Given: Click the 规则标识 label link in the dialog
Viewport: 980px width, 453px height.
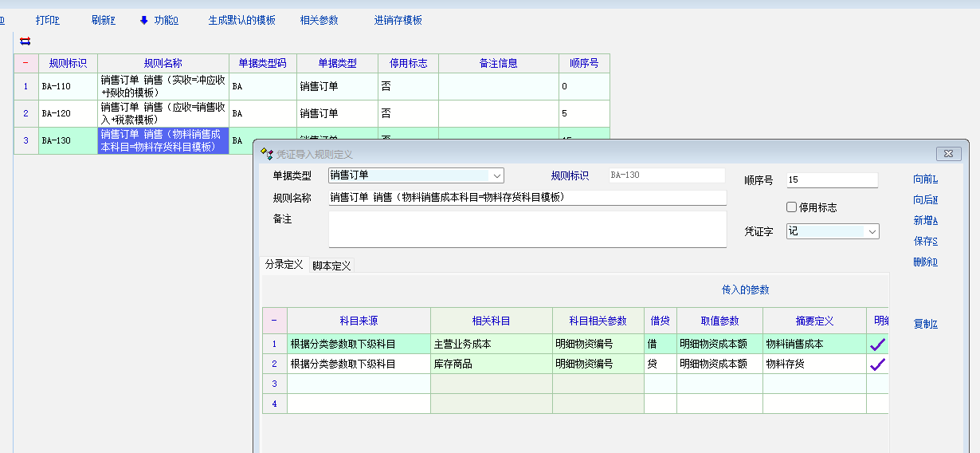Looking at the screenshot, I should click(x=570, y=175).
